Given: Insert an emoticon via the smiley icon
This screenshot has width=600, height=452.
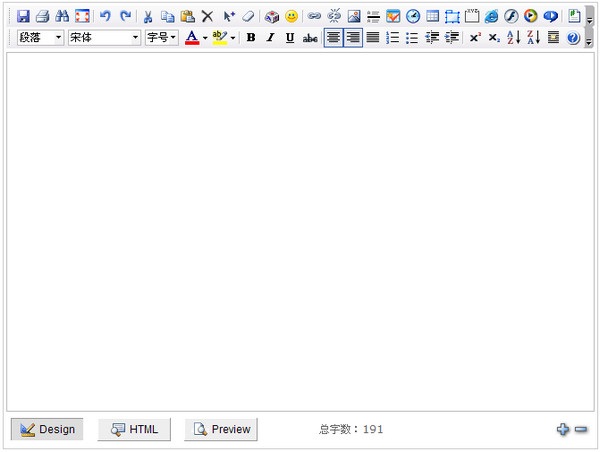Looking at the screenshot, I should click(292, 16).
